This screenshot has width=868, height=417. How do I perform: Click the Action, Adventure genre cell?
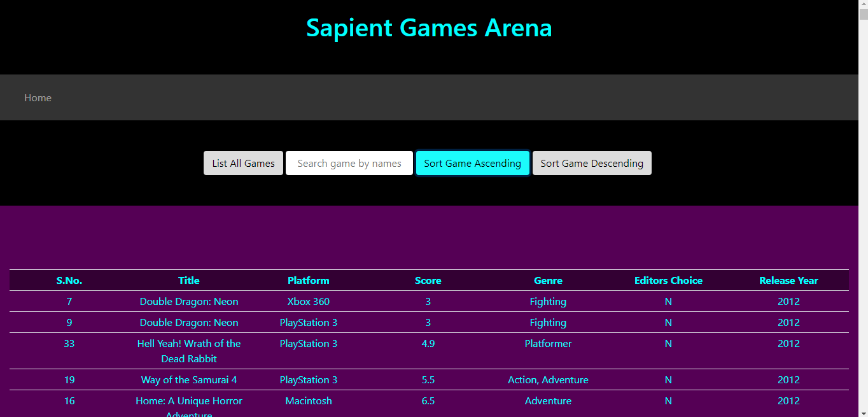548,379
